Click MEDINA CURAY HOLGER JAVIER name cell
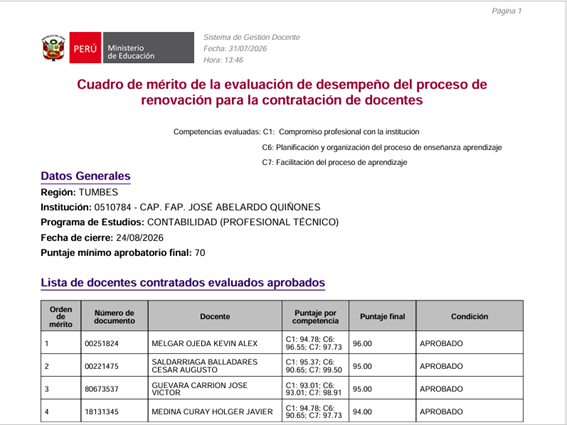 tap(215, 411)
